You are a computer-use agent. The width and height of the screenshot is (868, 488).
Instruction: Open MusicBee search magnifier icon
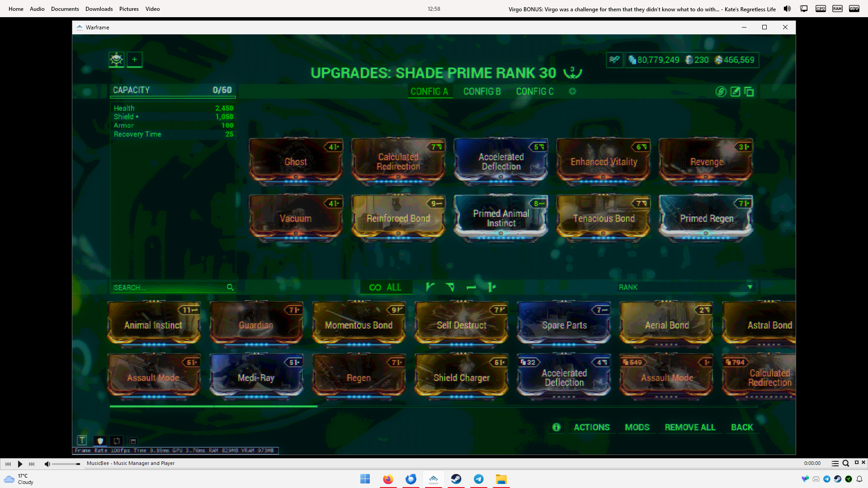[x=846, y=463]
